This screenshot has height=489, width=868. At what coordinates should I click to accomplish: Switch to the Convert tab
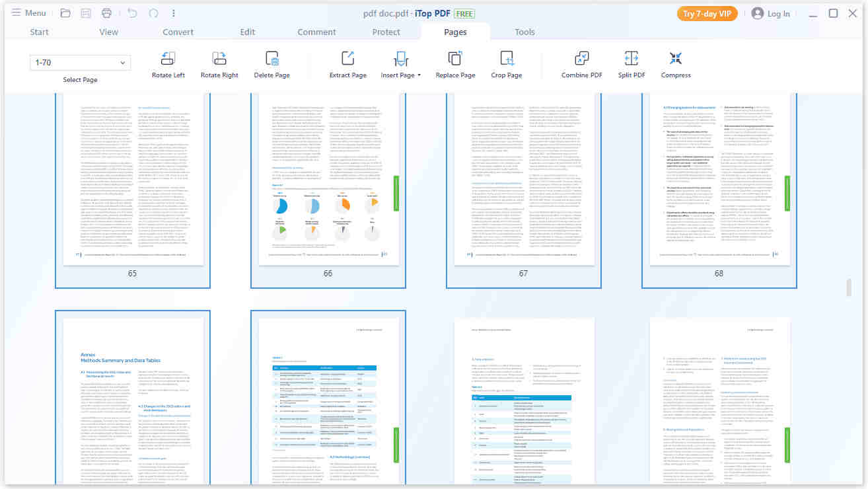pyautogui.click(x=178, y=32)
